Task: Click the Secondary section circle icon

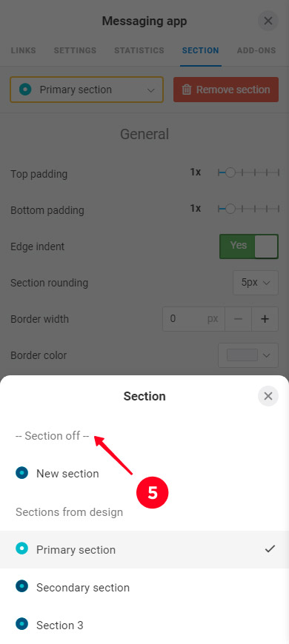Action: click(x=21, y=587)
